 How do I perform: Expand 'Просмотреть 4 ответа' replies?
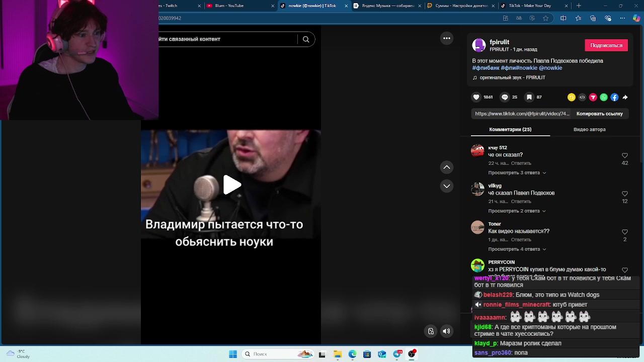point(514,249)
